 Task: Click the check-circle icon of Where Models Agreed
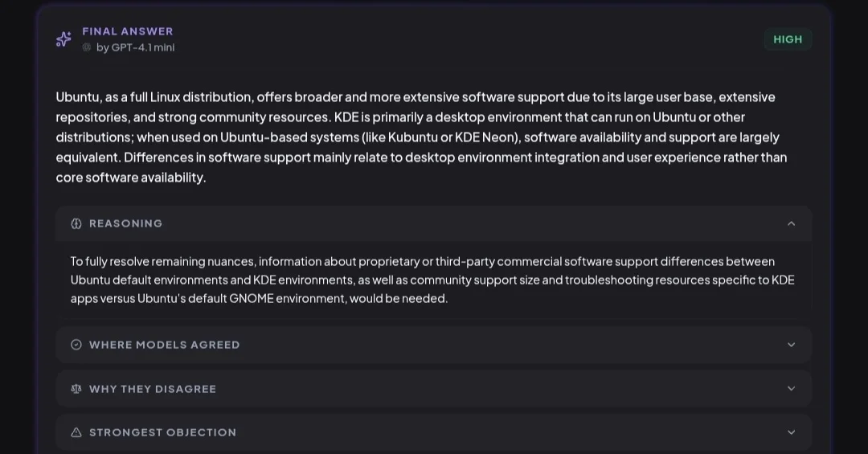coord(76,345)
